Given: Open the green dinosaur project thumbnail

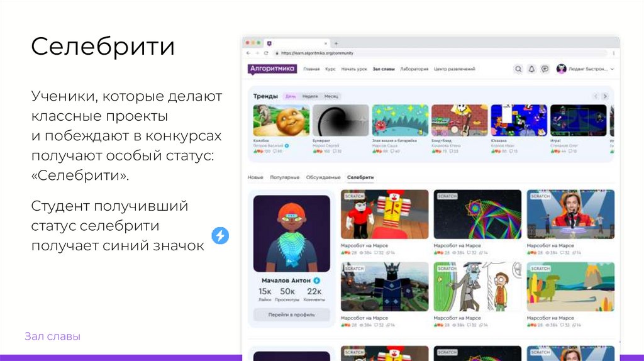Looking at the screenshot, I should point(570,287).
